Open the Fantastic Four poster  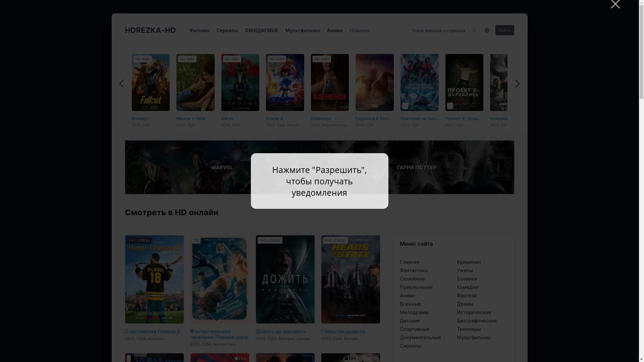click(x=220, y=279)
